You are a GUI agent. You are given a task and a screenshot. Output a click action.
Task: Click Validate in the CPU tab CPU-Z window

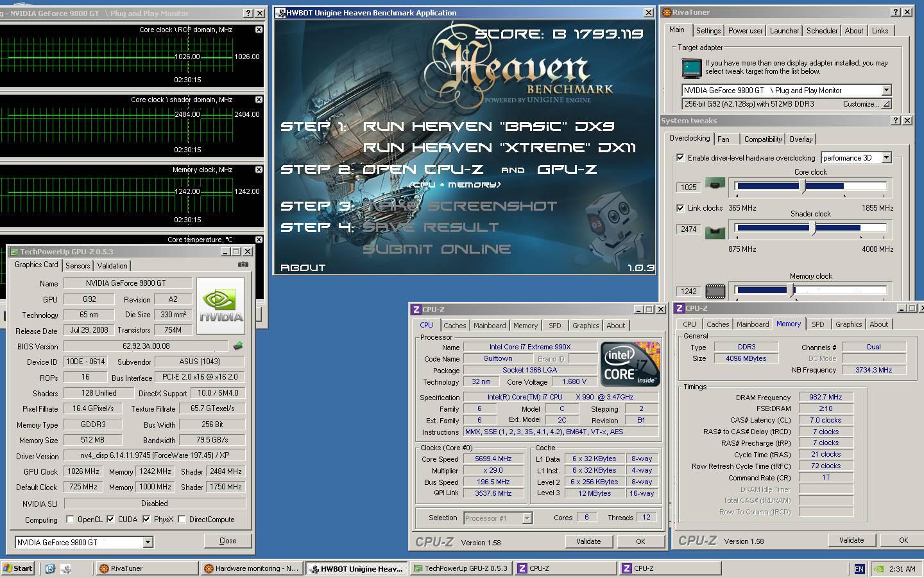coord(588,541)
